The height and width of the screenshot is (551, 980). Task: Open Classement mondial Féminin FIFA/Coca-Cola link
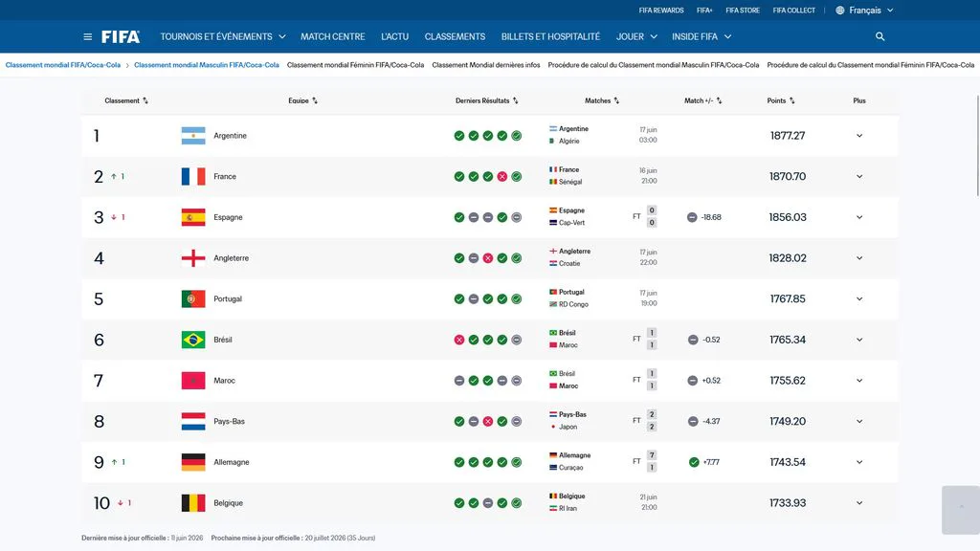pos(355,65)
